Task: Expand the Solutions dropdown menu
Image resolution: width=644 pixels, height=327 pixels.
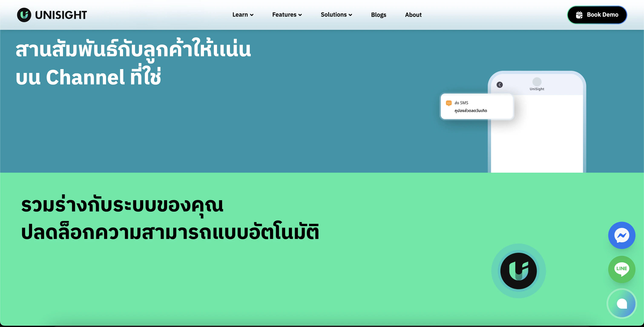Action: (x=336, y=15)
